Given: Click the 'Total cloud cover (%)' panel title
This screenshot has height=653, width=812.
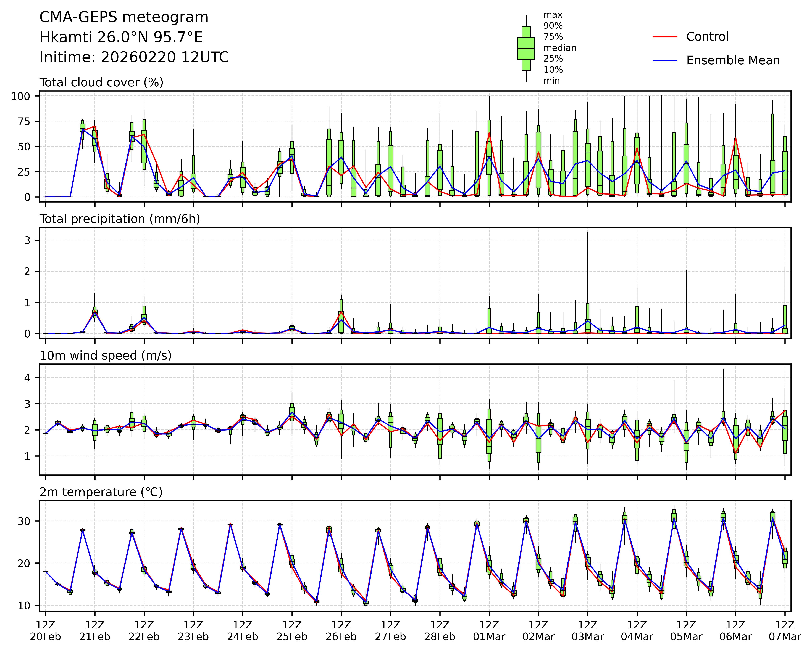Looking at the screenshot, I should point(101,82).
